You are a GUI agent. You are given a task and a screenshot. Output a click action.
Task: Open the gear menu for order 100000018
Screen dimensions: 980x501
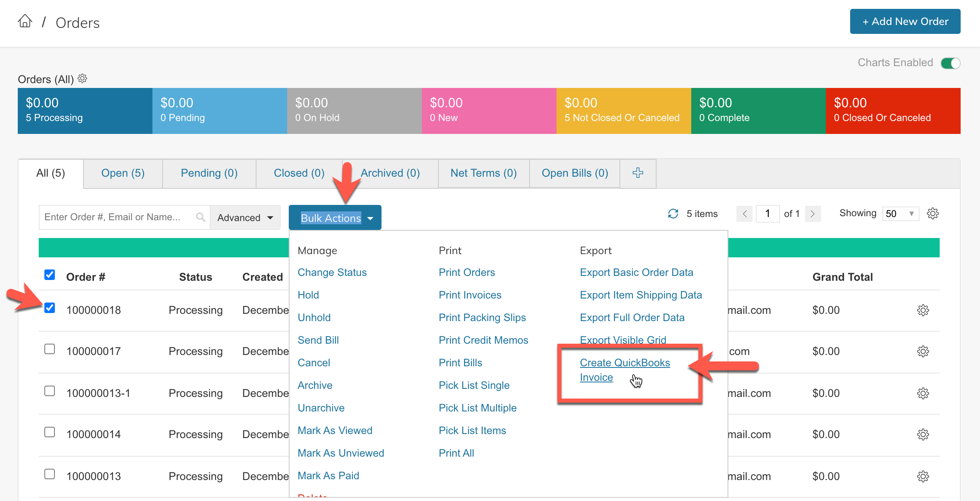[x=923, y=310]
